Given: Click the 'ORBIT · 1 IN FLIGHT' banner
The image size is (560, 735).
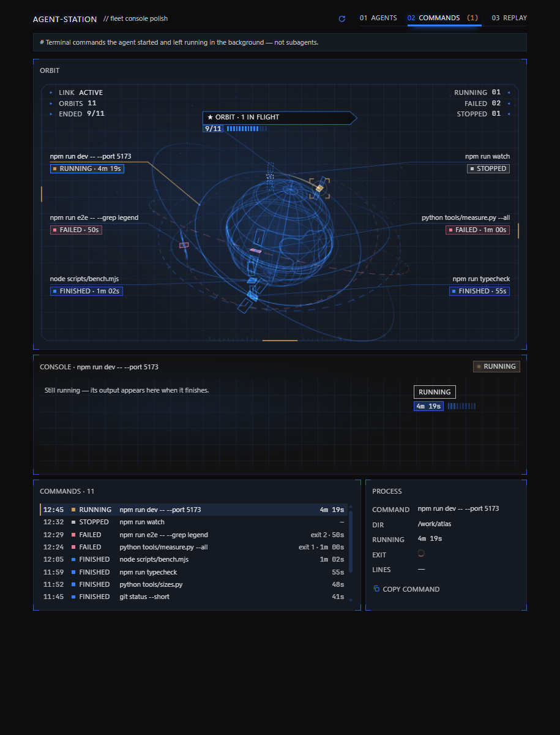Looking at the screenshot, I should pyautogui.click(x=279, y=117).
